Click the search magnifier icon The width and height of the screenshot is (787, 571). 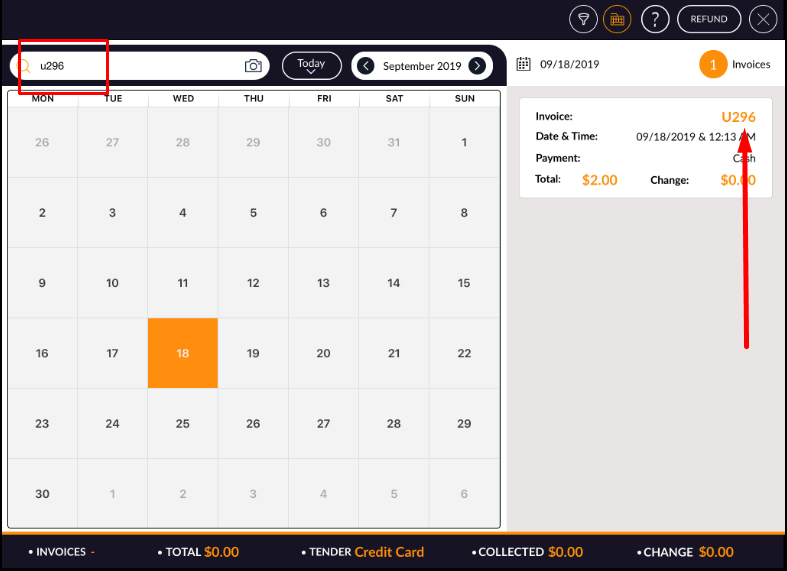(27, 66)
